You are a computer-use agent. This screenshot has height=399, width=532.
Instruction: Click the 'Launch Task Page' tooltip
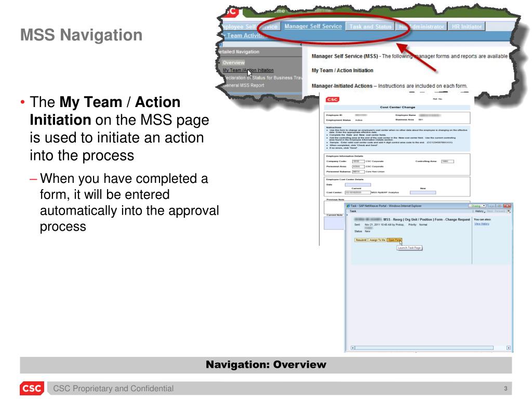point(409,248)
